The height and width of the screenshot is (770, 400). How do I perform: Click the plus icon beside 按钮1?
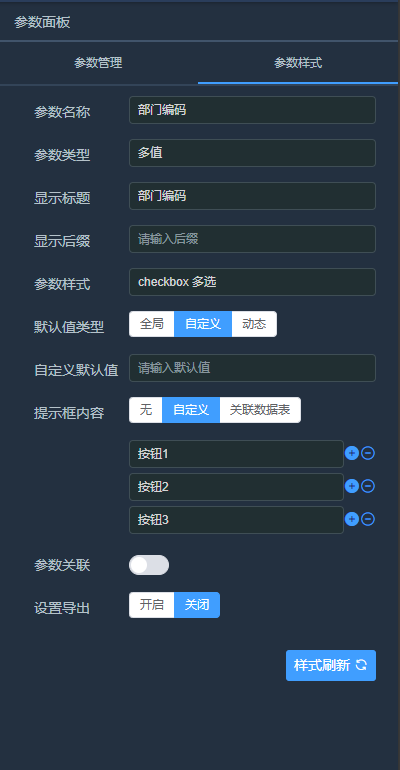pos(352,453)
